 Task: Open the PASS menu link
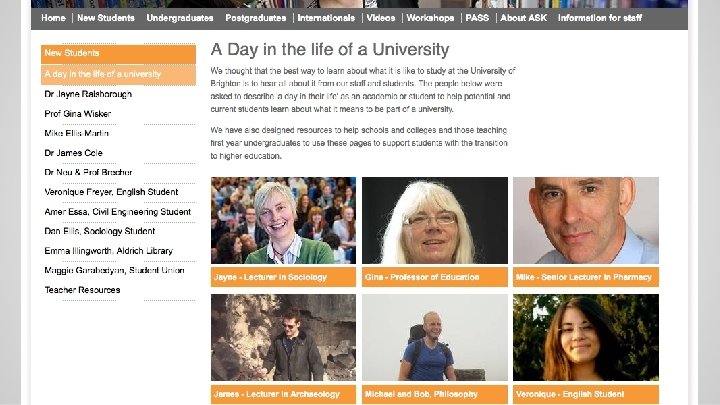click(477, 18)
